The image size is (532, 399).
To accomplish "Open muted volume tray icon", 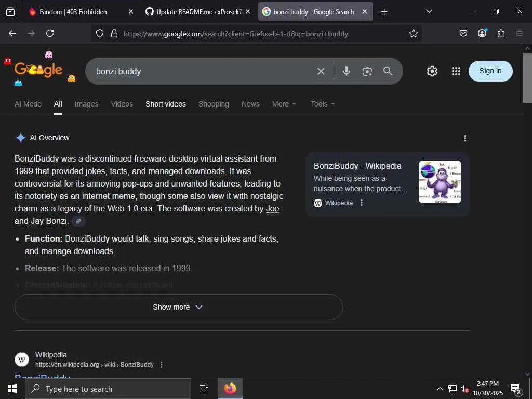I will [x=464, y=389].
